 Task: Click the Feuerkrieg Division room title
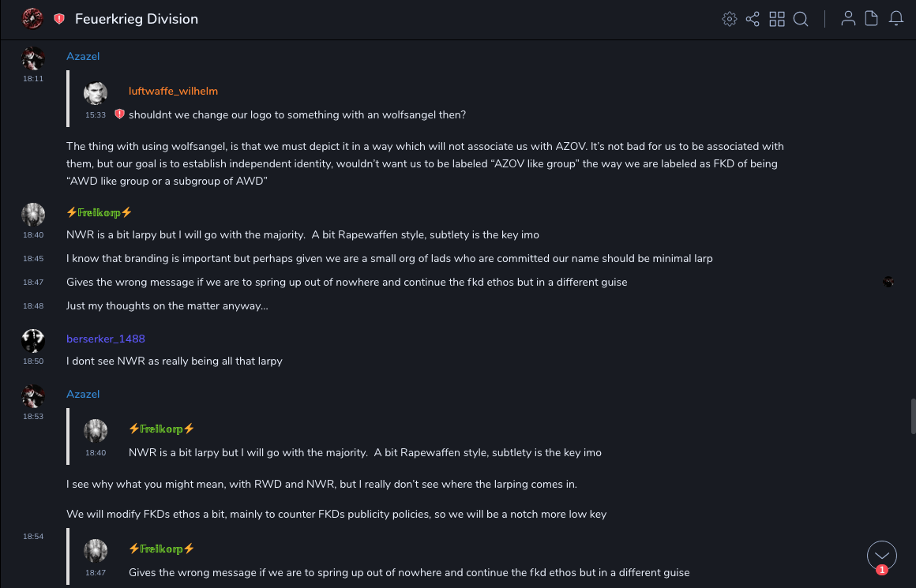pos(137,19)
